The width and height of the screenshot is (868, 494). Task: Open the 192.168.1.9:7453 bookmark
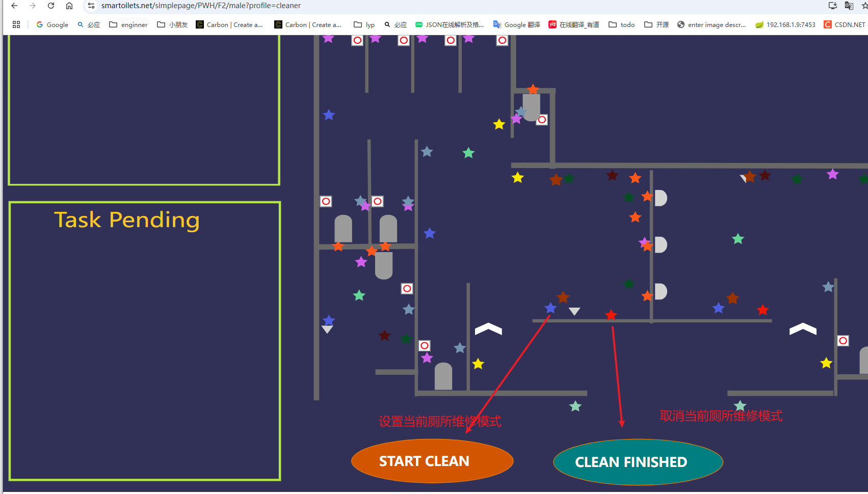pyautogui.click(x=785, y=24)
